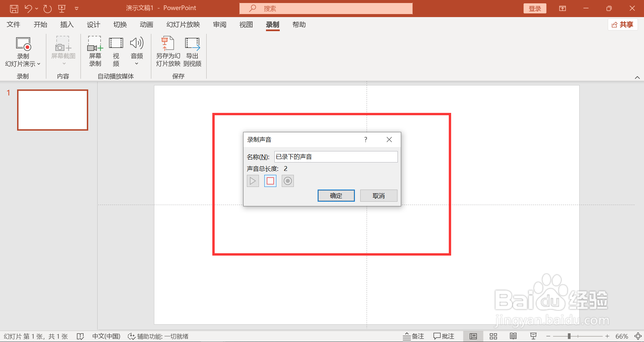This screenshot has height=342, width=644.
Task: Click the zoom in plus button
Action: [x=607, y=336]
